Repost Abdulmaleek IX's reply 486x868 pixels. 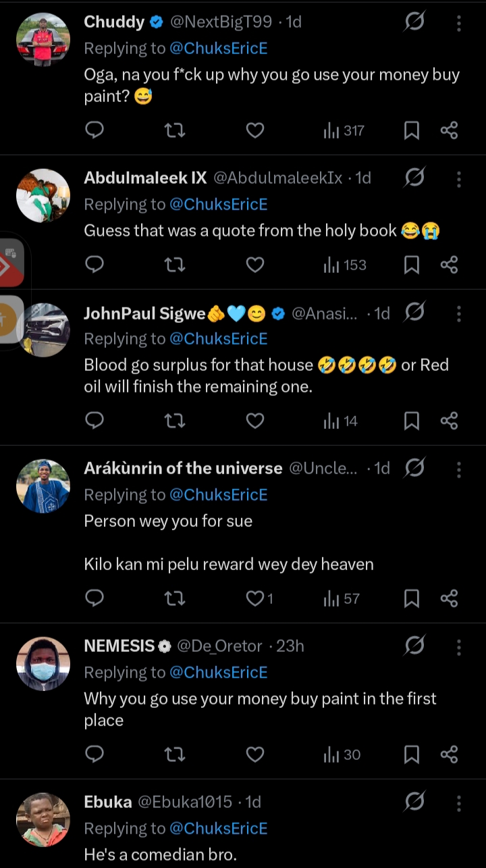pyautogui.click(x=175, y=265)
